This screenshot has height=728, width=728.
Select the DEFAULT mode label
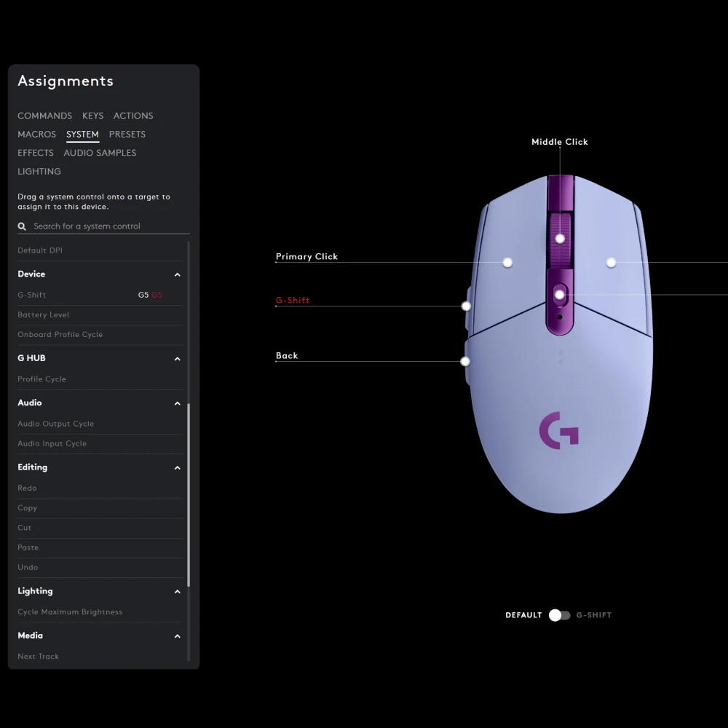pyautogui.click(x=523, y=615)
